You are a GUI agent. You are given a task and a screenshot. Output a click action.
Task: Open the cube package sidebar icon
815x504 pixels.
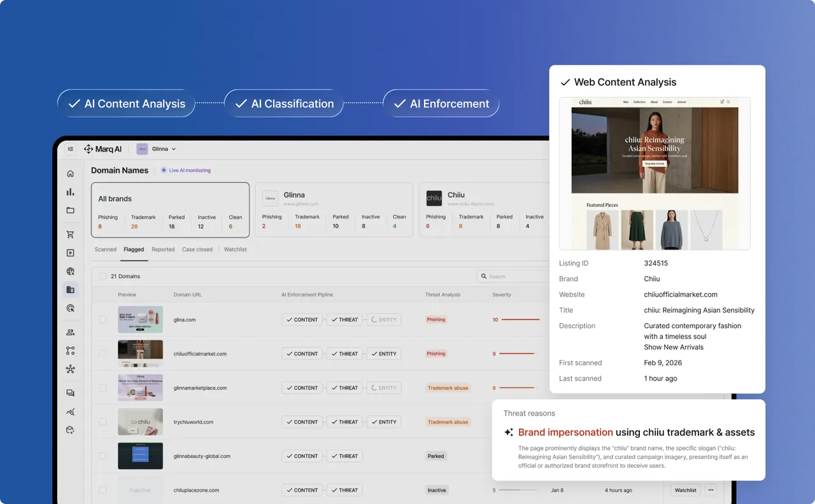(x=71, y=430)
